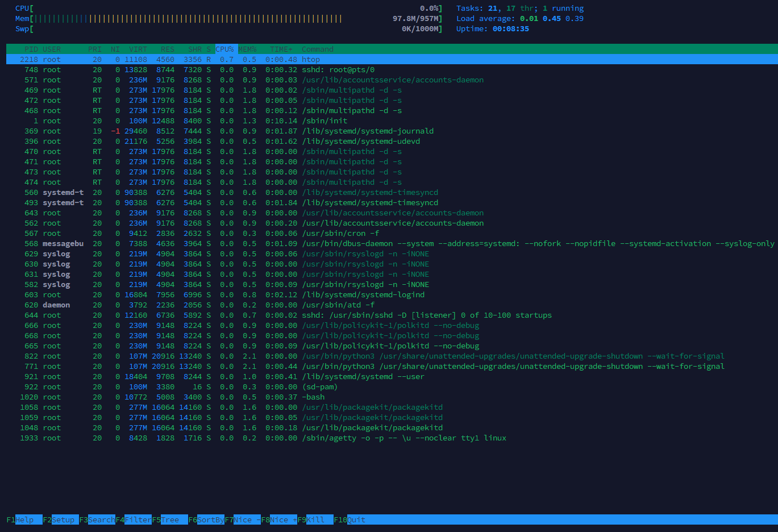
Task: Select the systemd --user process row
Action: [x=392, y=376]
